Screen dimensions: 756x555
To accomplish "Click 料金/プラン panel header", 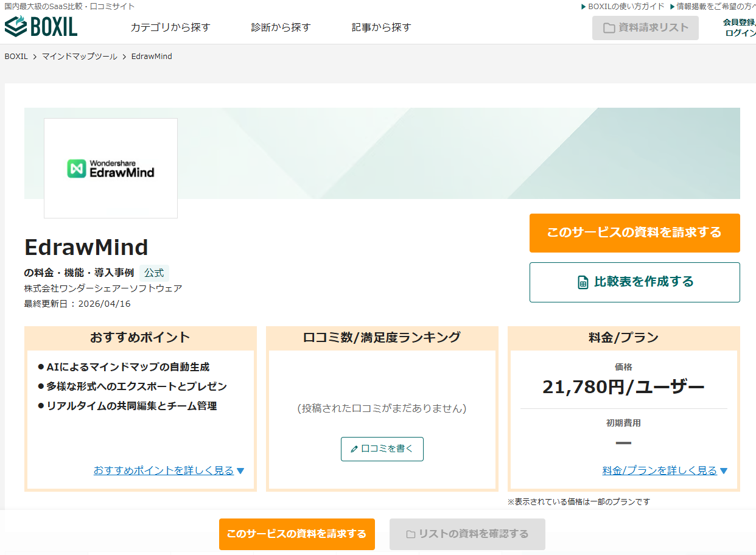I will click(x=624, y=338).
